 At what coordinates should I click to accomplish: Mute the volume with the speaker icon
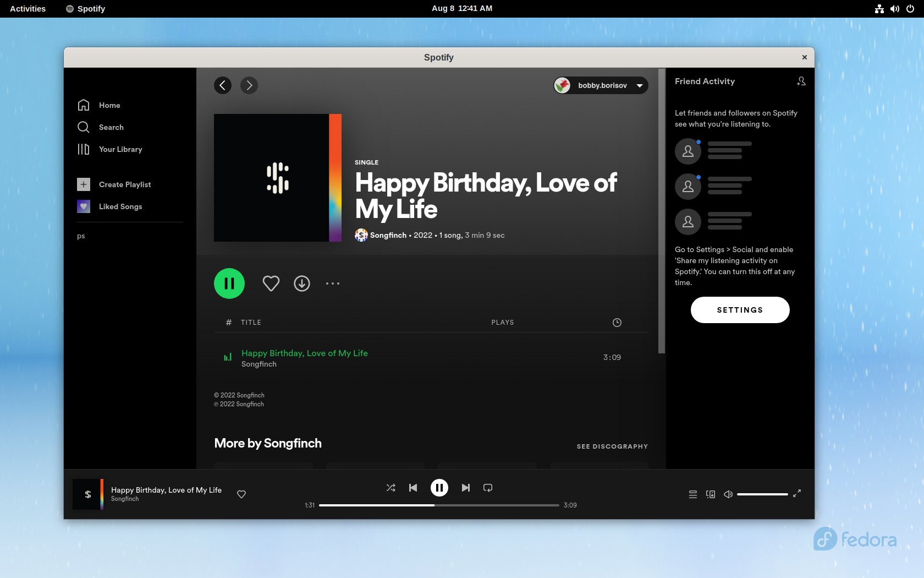tap(728, 494)
